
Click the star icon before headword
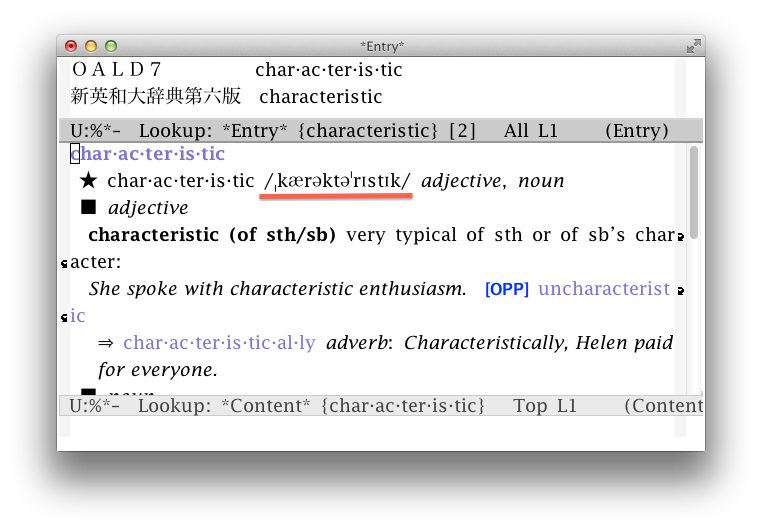pos(88,180)
